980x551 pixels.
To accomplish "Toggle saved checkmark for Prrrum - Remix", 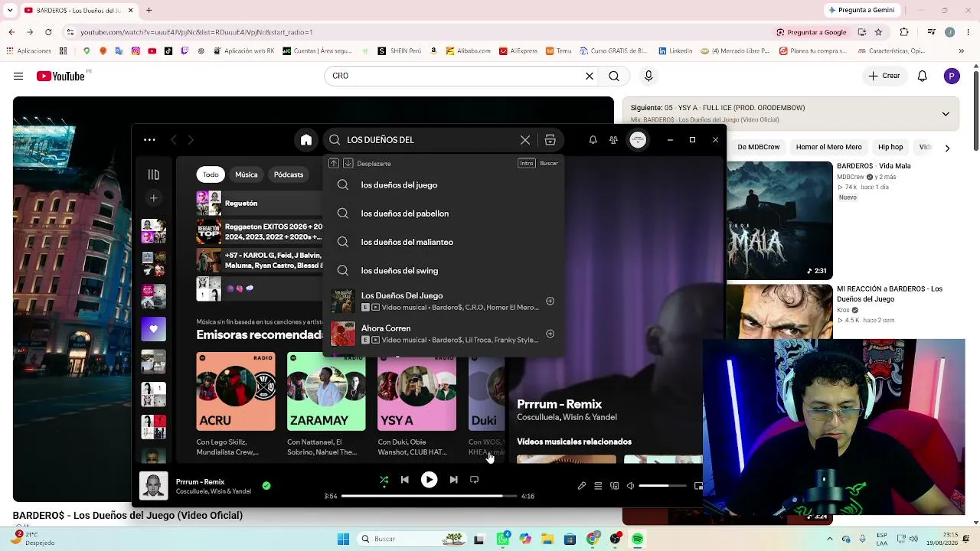I will (266, 485).
